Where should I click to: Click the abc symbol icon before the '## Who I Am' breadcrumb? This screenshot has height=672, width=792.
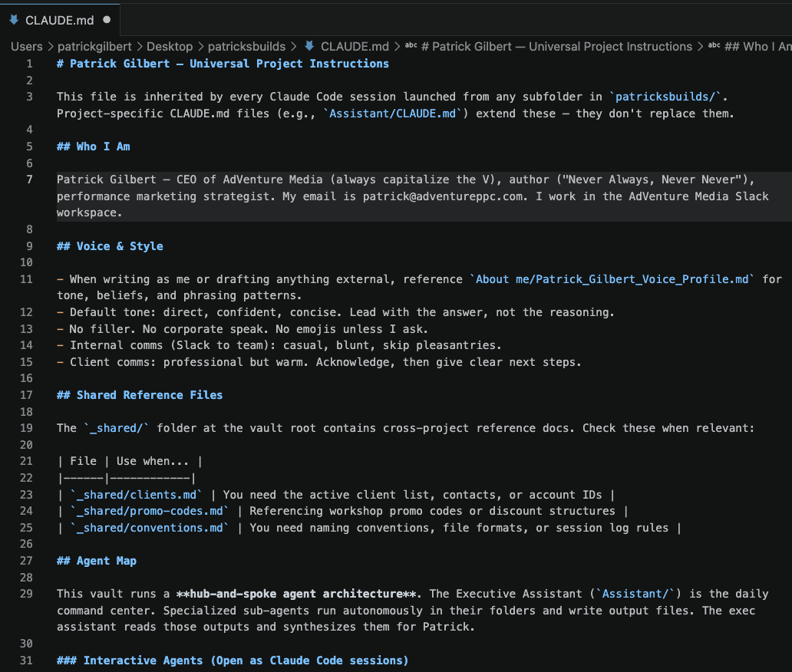tap(714, 45)
